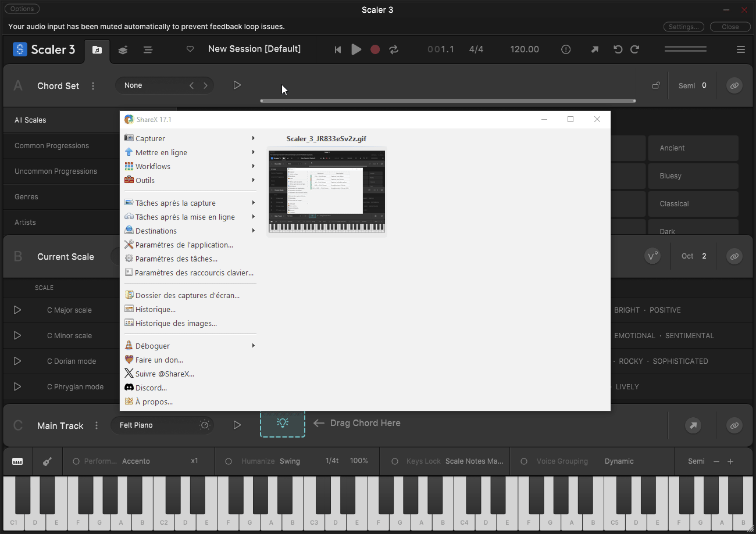Viewport: 756px width, 534px height.
Task: Click the link icon in section B
Action: (734, 256)
